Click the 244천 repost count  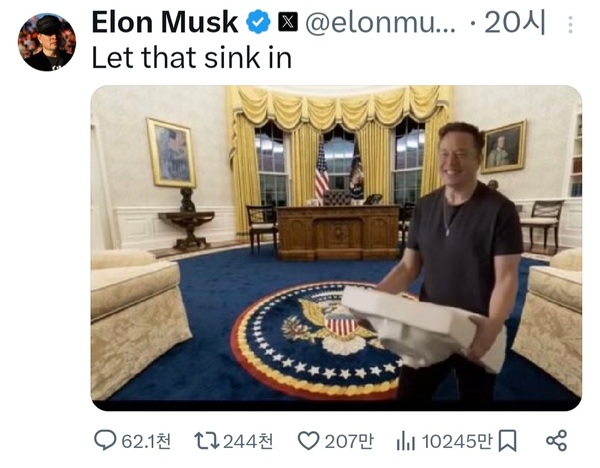coord(248,441)
